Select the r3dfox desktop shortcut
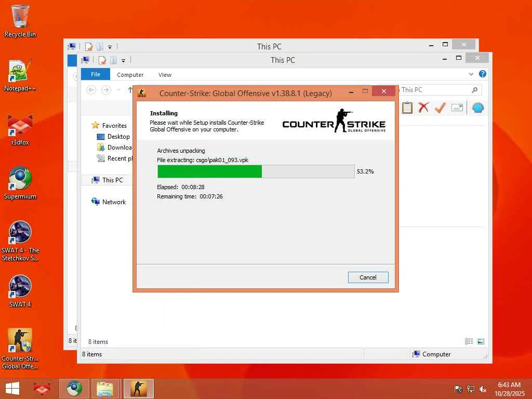 [x=20, y=130]
